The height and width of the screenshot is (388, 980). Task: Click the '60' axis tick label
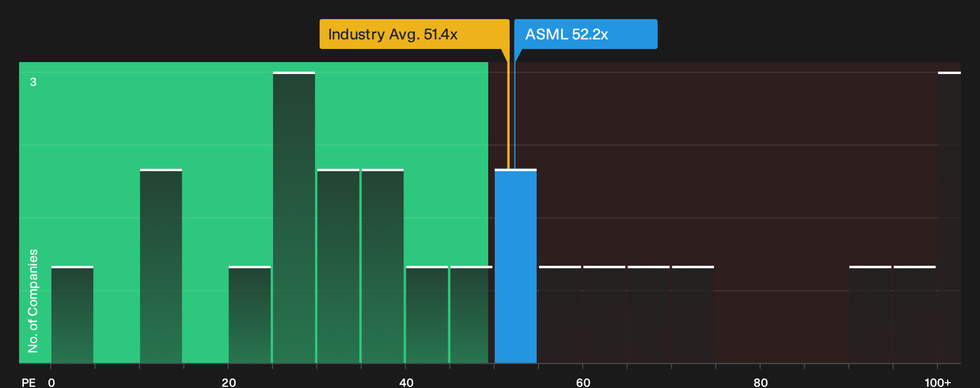pos(583,382)
